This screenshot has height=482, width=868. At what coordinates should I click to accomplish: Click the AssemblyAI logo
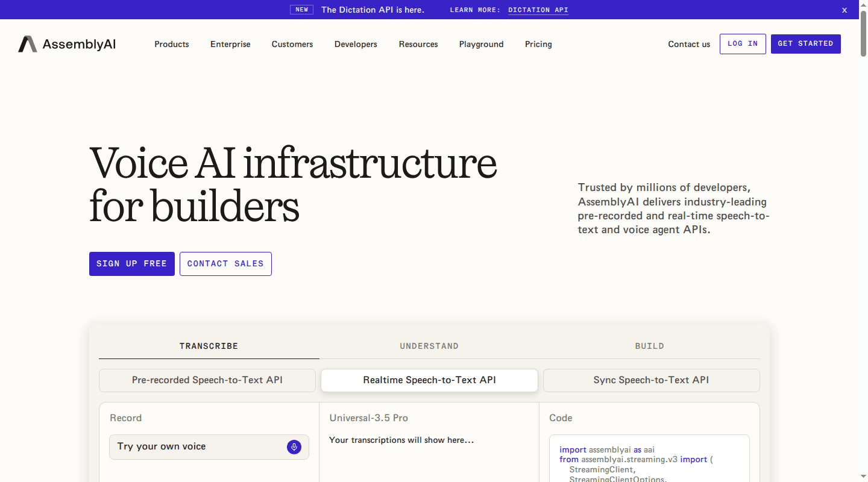[67, 44]
